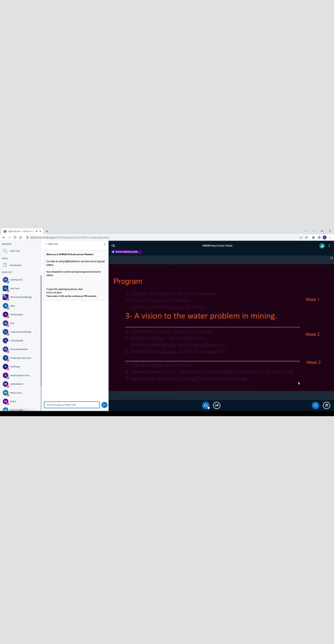This screenshot has width=334, height=644.
Task: Open the share page icon in address bar
Action: (301, 237)
